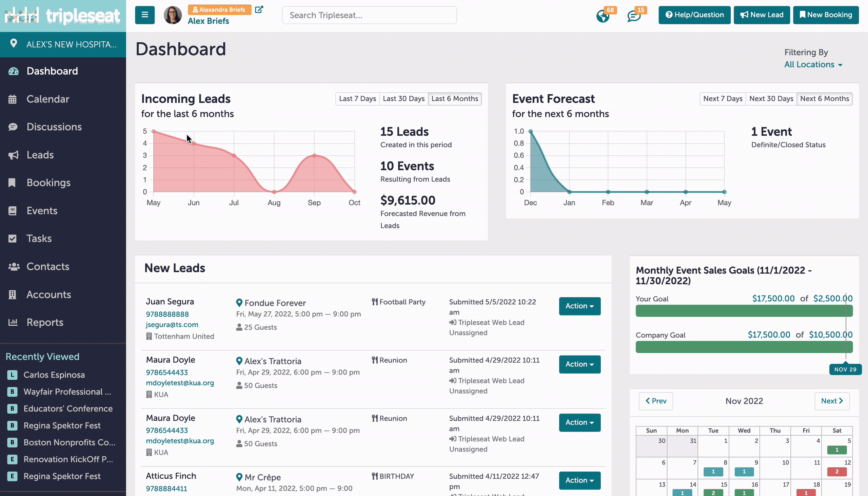The height and width of the screenshot is (496, 868).
Task: Open Calendar from the sidebar icon
Action: pyautogui.click(x=13, y=99)
